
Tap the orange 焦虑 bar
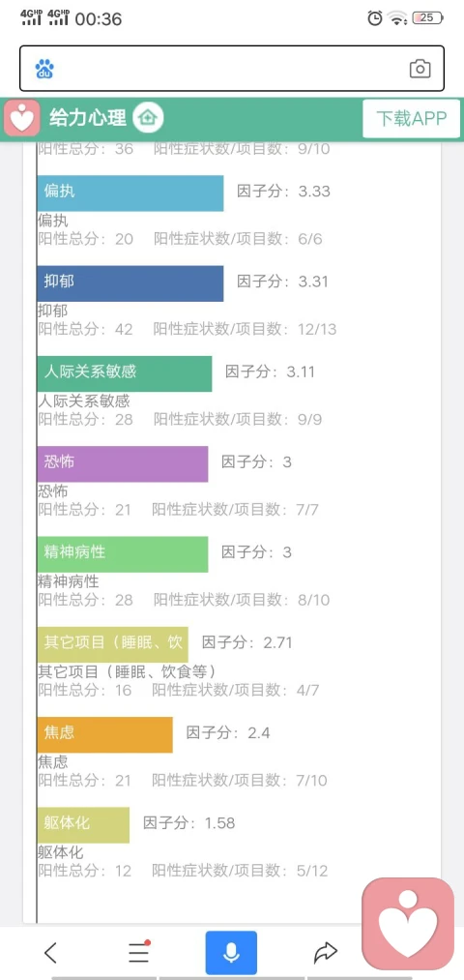pos(105,734)
